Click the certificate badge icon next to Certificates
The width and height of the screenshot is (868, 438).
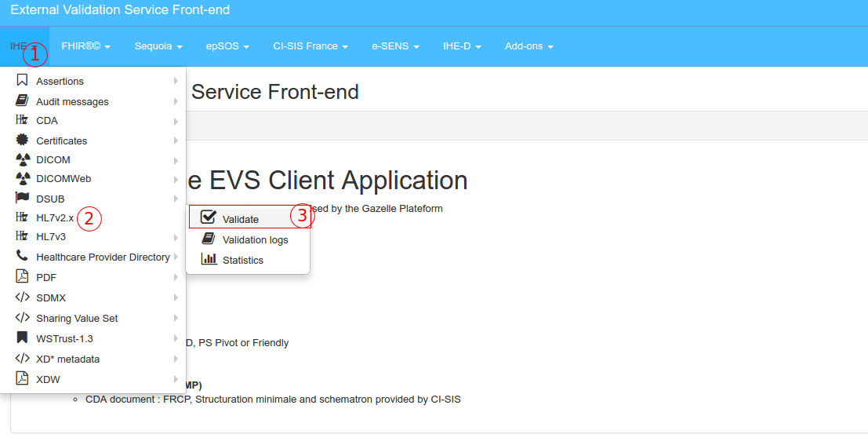(22, 141)
